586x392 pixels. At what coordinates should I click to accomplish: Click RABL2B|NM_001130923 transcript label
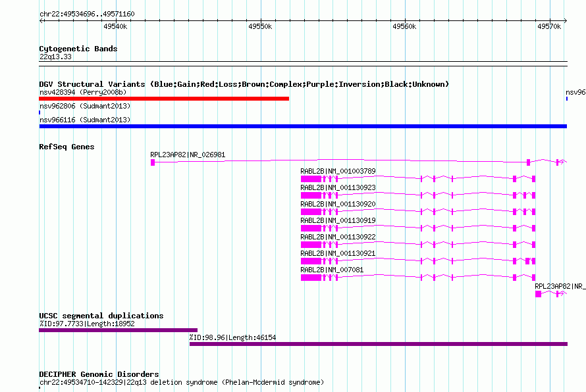tap(338, 187)
